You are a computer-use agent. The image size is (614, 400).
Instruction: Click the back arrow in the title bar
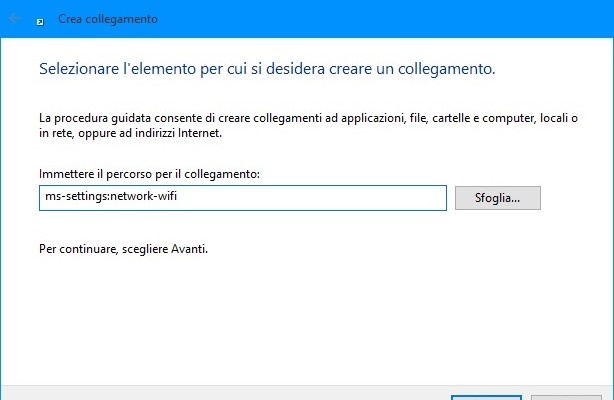tap(15, 19)
